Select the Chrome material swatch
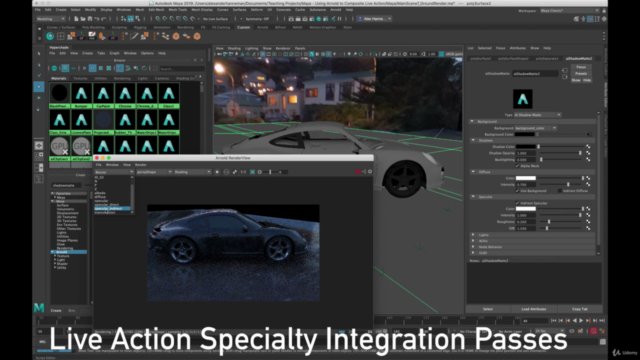Viewport: 640px width, 360px height. [x=125, y=96]
